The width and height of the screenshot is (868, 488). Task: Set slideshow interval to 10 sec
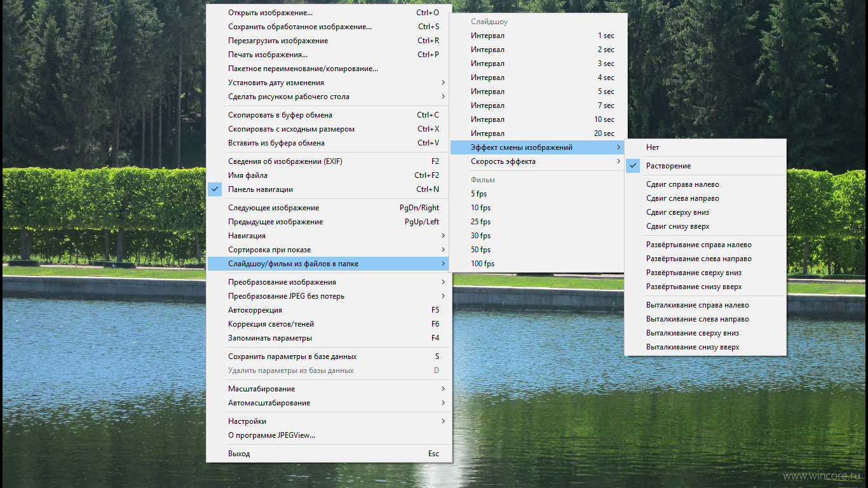[x=538, y=119]
